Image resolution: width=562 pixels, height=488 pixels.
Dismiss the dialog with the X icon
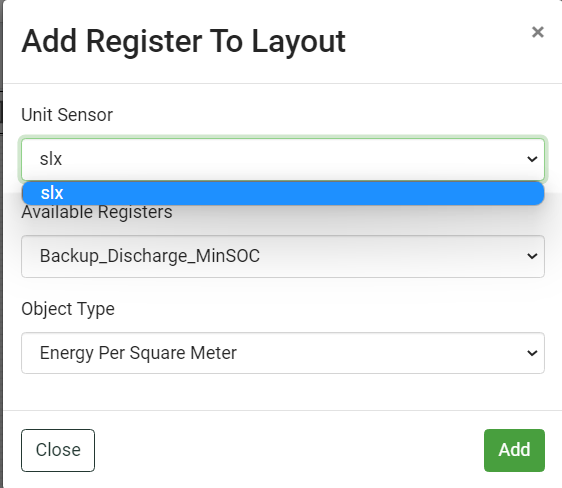click(538, 32)
